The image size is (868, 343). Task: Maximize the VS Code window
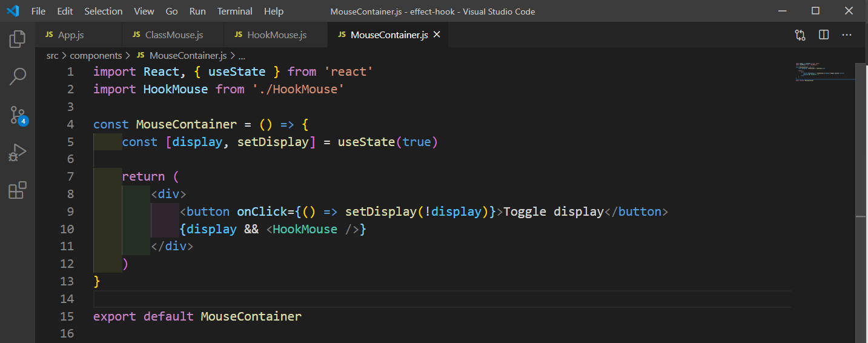(x=815, y=11)
